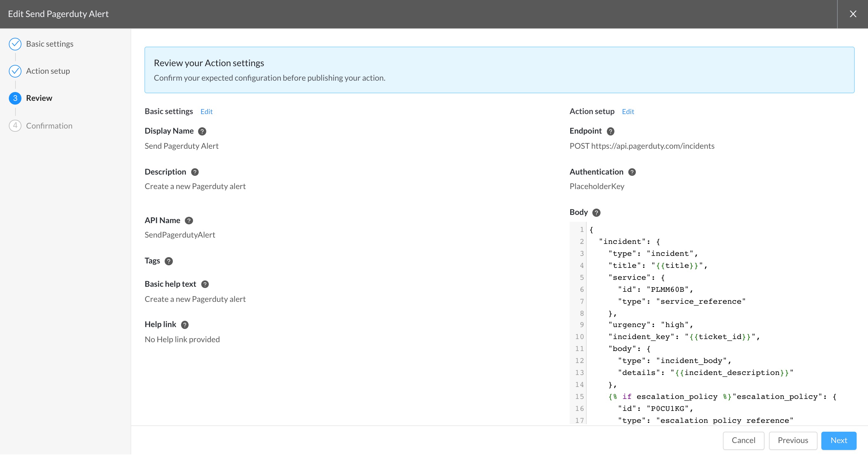The height and width of the screenshot is (455, 868).
Task: Click the Basic help text question icon
Action: pos(205,284)
